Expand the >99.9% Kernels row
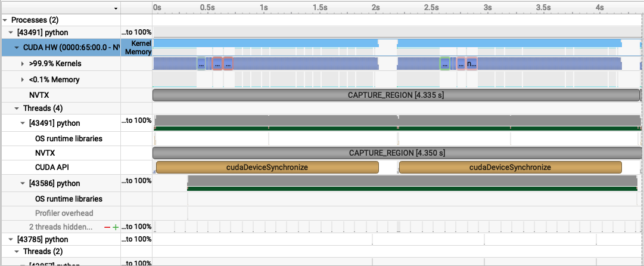Image resolution: width=644 pixels, height=266 pixels. click(23, 64)
